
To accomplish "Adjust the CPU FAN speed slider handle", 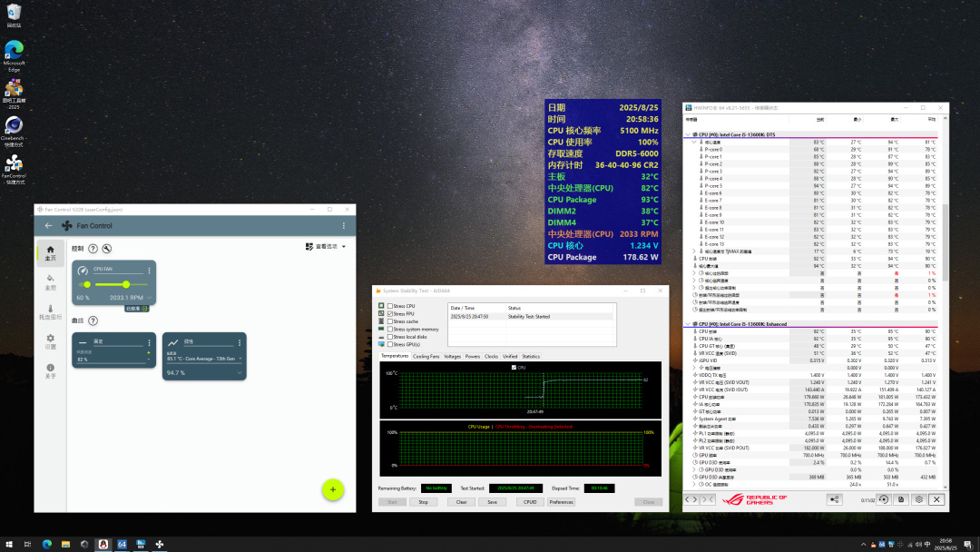I will coord(126,284).
